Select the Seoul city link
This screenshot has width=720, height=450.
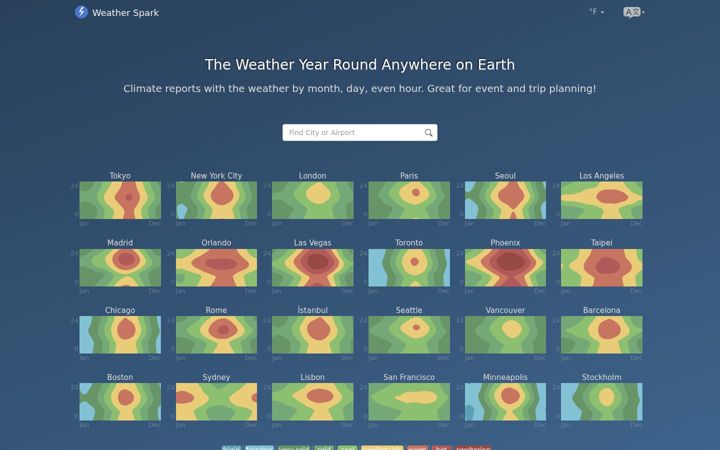coord(505,176)
